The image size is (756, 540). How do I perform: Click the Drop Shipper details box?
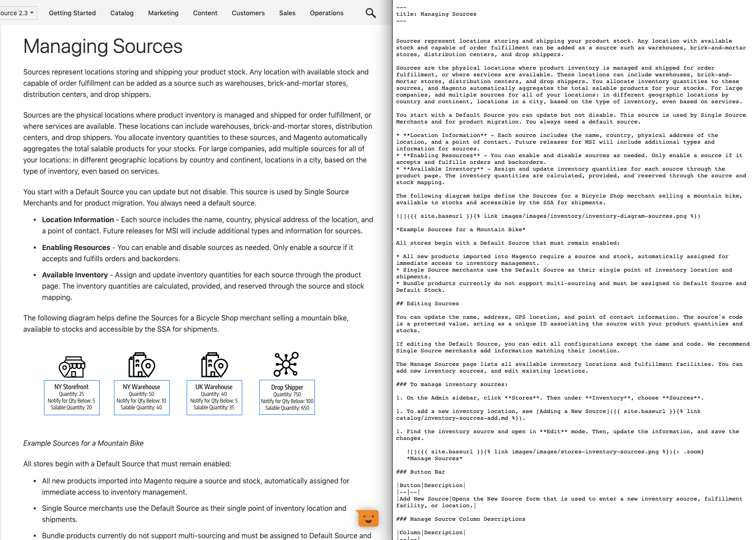pyautogui.click(x=287, y=397)
